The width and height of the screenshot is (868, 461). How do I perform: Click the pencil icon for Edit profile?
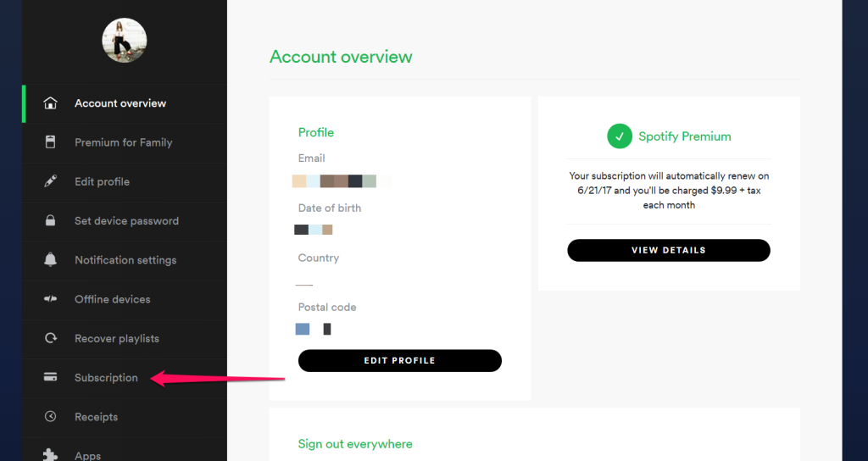click(51, 181)
